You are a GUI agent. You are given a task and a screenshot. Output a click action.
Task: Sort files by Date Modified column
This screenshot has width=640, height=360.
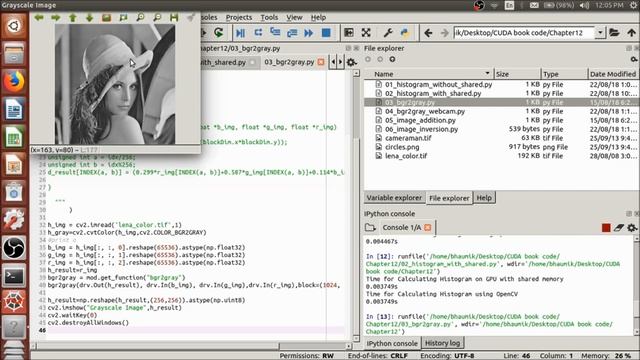613,74
